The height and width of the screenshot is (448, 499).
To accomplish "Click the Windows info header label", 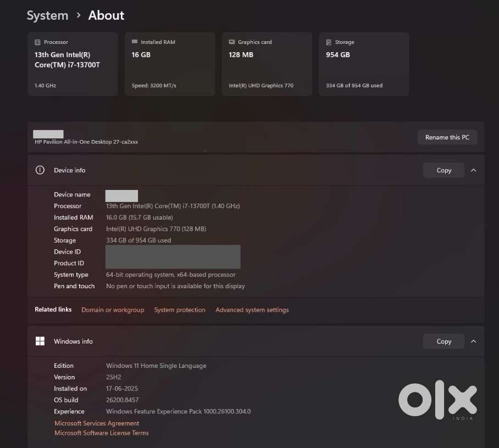I will (x=73, y=341).
